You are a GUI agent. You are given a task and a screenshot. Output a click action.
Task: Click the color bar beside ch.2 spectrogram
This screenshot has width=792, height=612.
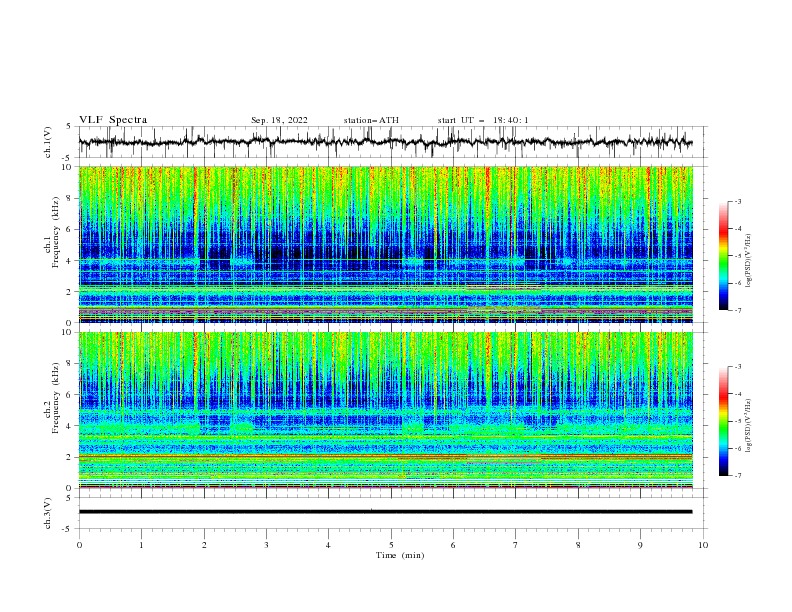coord(724,421)
